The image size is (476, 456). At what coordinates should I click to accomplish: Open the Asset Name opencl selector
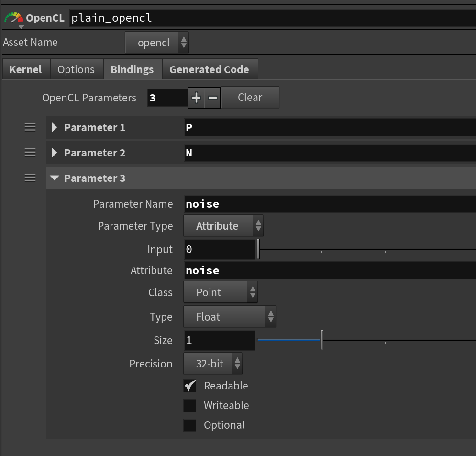(157, 43)
